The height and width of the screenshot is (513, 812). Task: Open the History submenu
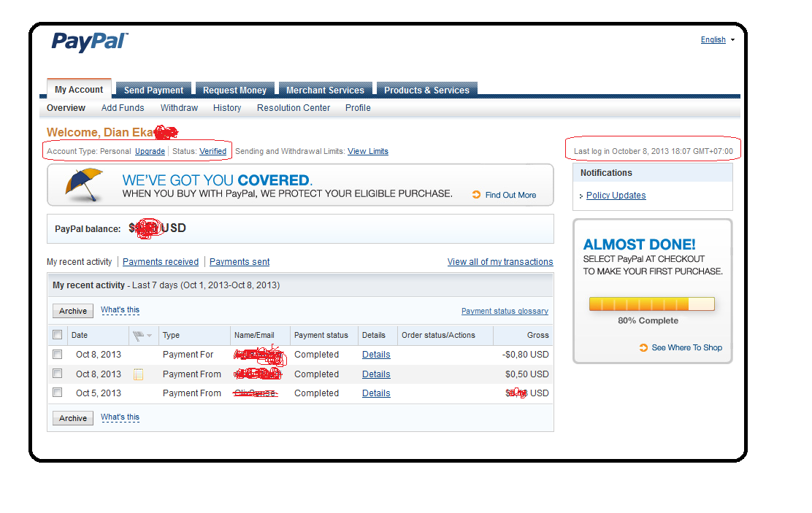click(x=227, y=108)
